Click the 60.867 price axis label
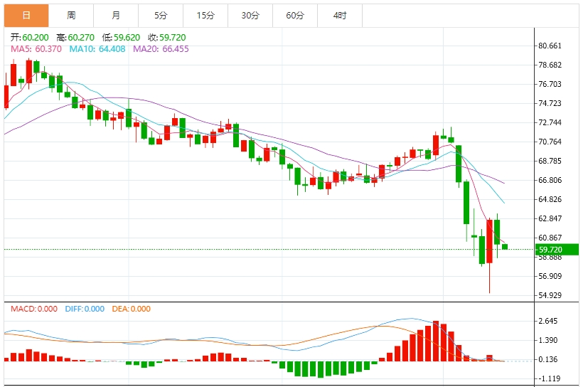 [x=550, y=238]
